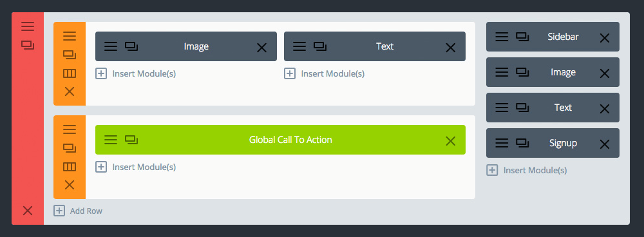
Task: Delete the red section with X icon
Action: click(28, 211)
